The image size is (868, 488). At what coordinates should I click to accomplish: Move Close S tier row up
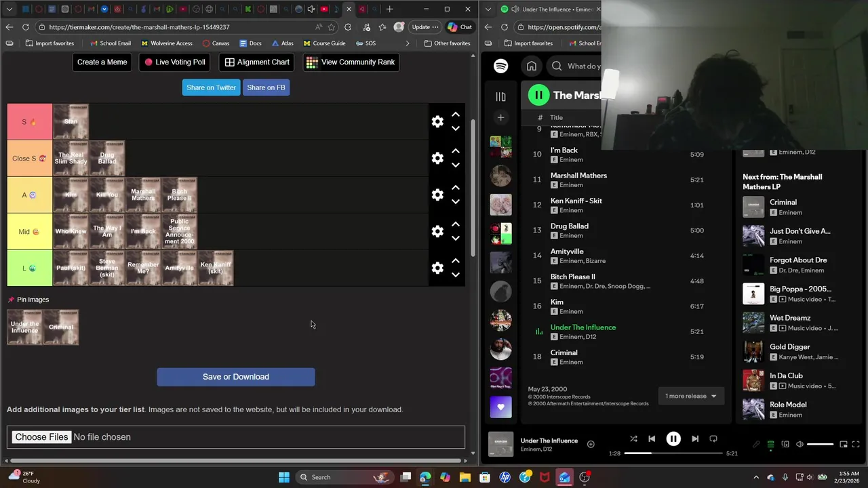point(456,150)
